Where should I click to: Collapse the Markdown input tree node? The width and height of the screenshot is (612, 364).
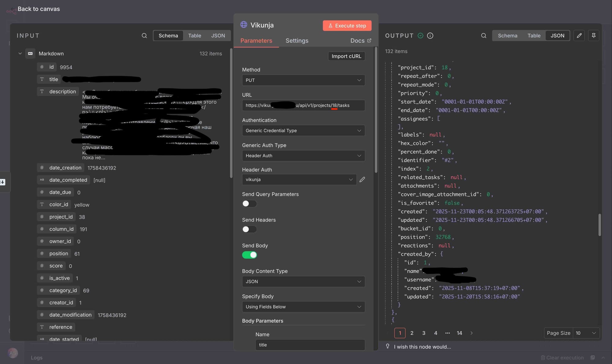tap(20, 53)
